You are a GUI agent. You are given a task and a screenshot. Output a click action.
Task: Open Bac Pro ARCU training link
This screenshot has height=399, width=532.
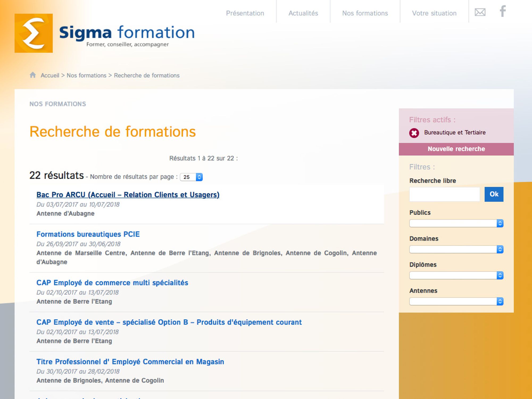tap(128, 195)
